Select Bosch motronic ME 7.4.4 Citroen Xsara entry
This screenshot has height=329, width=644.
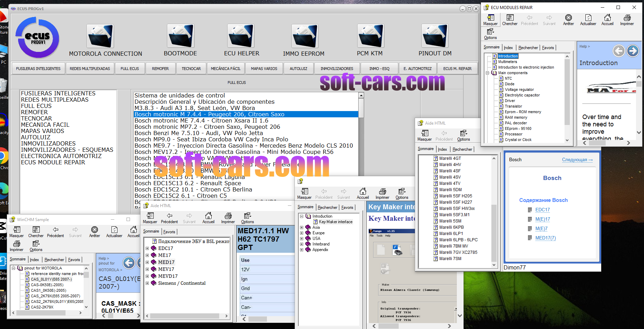coord(246,120)
